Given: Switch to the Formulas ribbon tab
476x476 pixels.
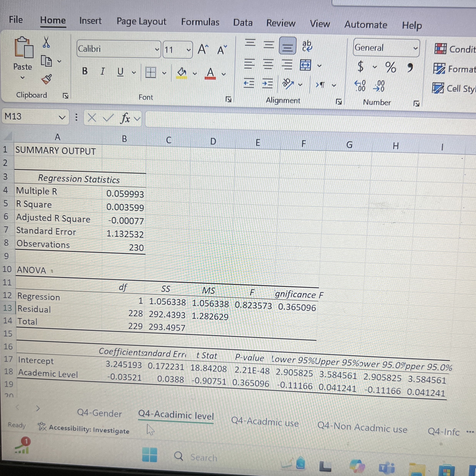Looking at the screenshot, I should click(x=200, y=22).
